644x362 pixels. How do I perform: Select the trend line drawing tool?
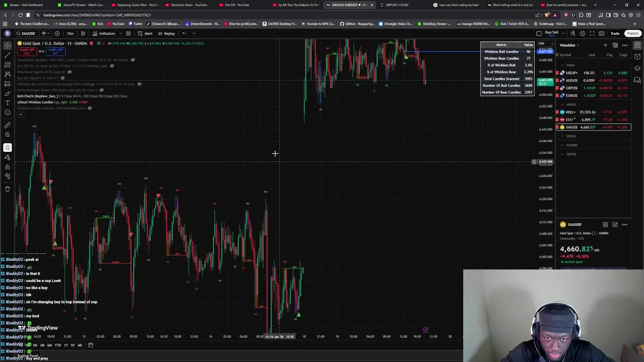[x=8, y=55]
